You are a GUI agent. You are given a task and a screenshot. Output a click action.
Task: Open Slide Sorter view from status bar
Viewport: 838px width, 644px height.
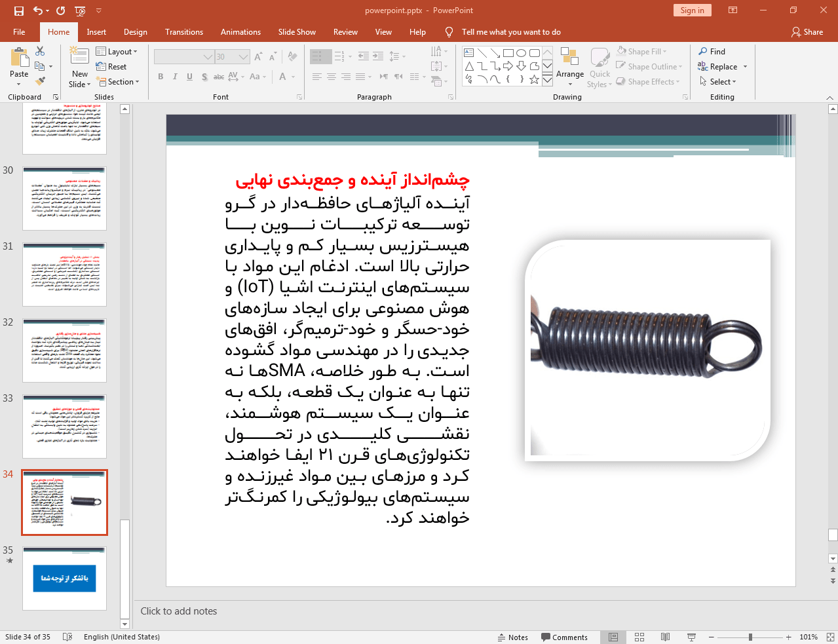(639, 637)
